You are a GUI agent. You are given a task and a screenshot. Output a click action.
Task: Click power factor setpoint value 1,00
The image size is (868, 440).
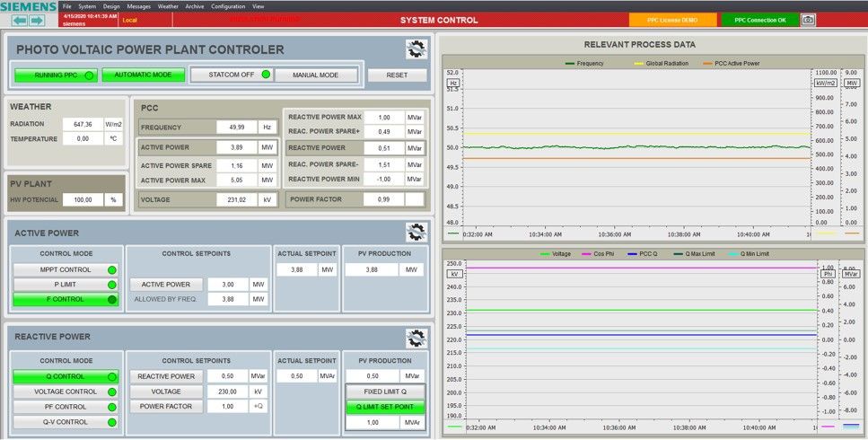[x=227, y=406]
